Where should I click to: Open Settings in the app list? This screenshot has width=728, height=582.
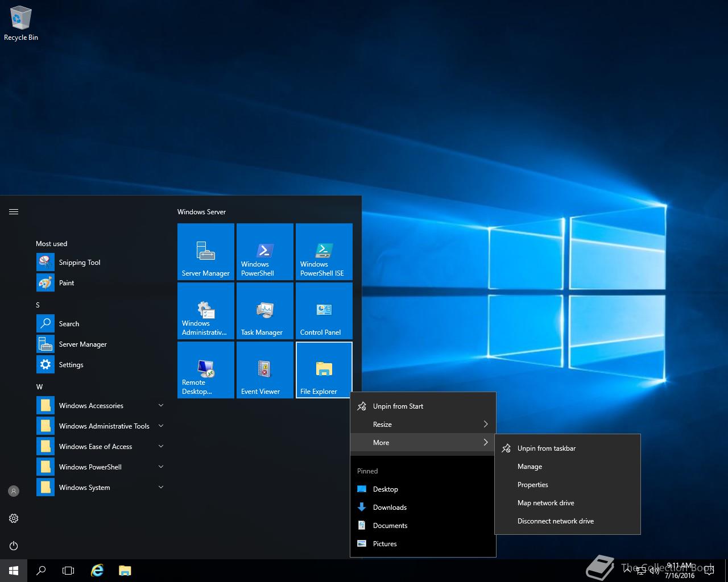100,365
